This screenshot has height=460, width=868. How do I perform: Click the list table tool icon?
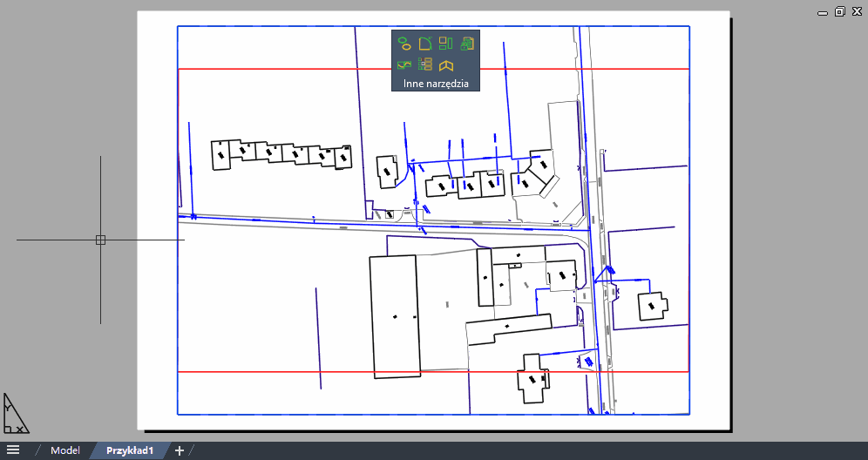point(425,64)
